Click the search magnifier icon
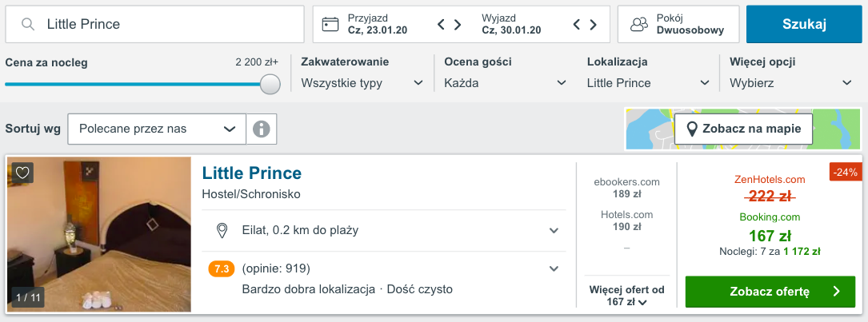Viewport: 868px width, 322px height. [28, 24]
